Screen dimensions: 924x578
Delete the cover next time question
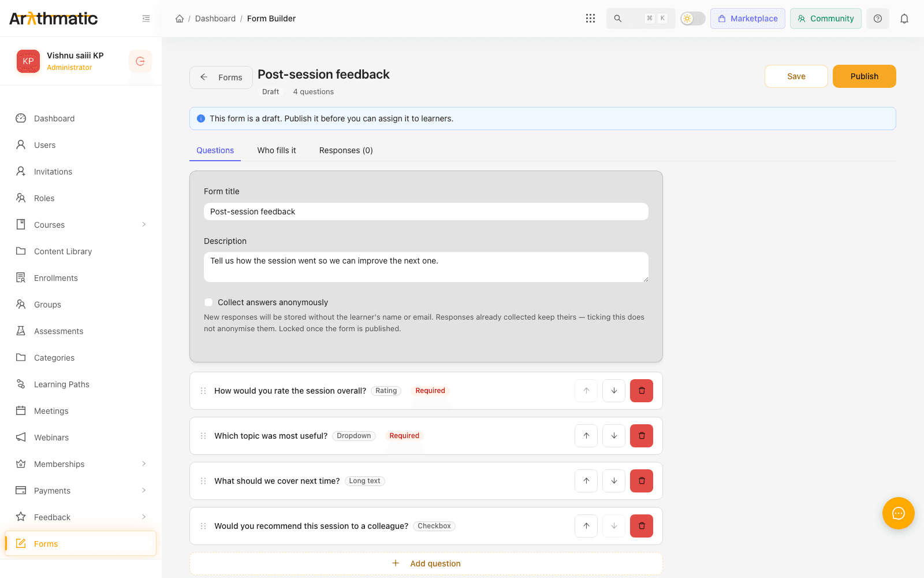642,481
